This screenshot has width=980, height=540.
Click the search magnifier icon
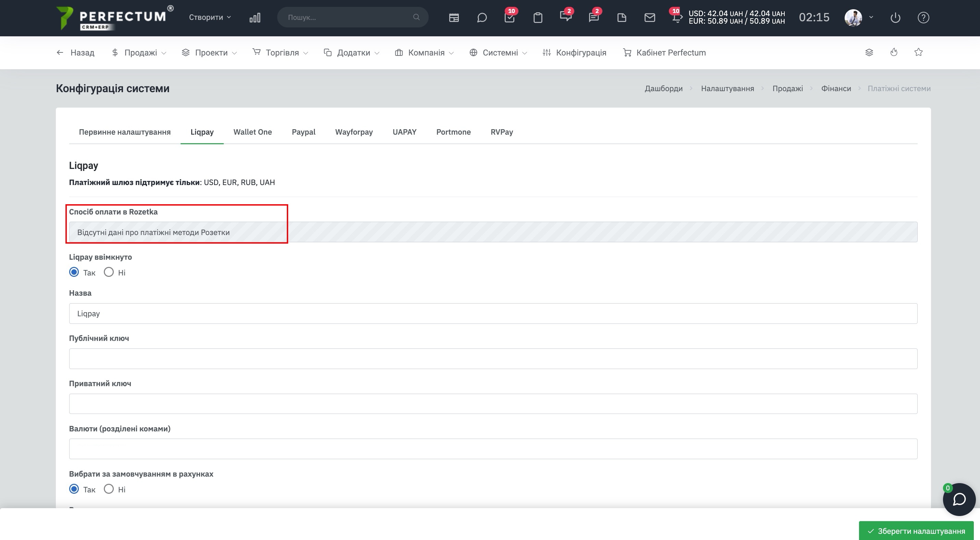pyautogui.click(x=416, y=17)
